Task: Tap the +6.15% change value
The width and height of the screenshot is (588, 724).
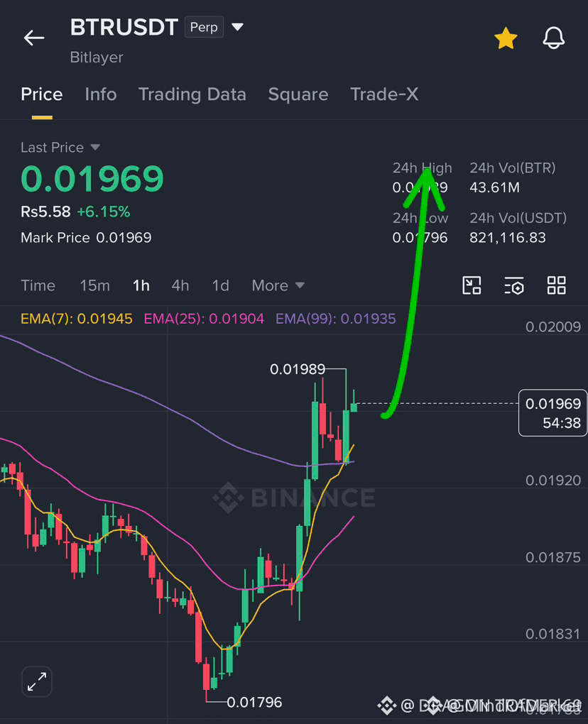Action: (104, 212)
